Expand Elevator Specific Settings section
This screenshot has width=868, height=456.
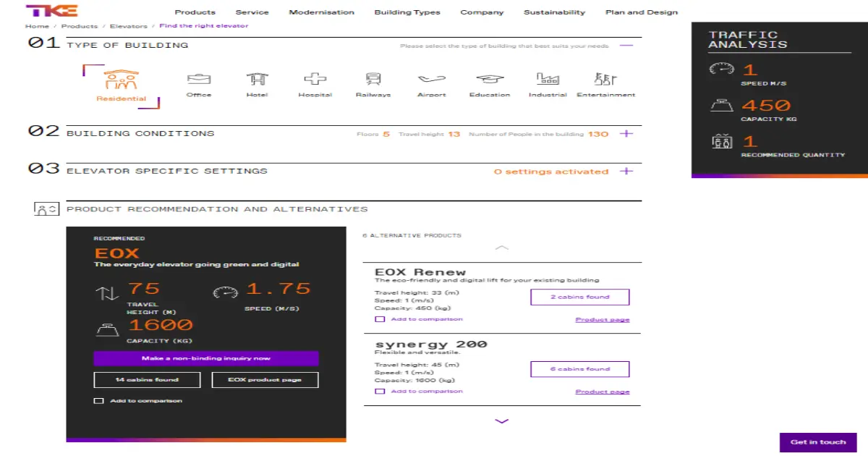pos(626,172)
